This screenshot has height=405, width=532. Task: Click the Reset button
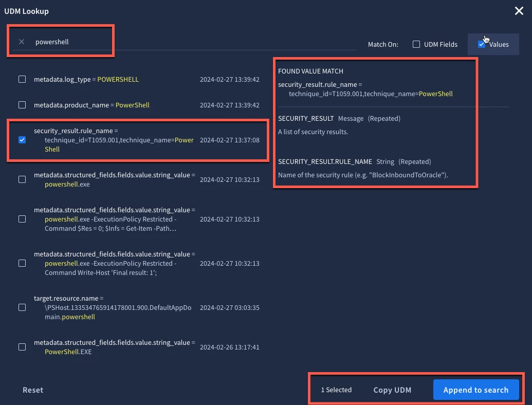click(x=33, y=390)
